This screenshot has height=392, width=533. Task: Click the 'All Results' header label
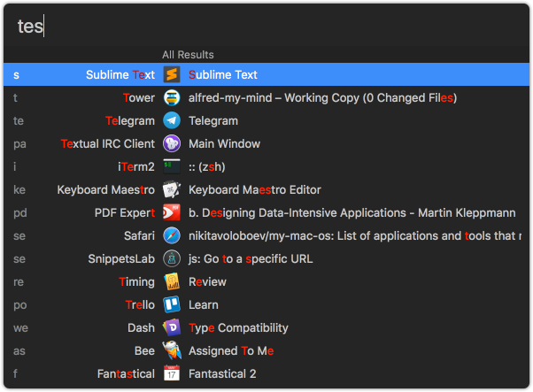pos(188,55)
